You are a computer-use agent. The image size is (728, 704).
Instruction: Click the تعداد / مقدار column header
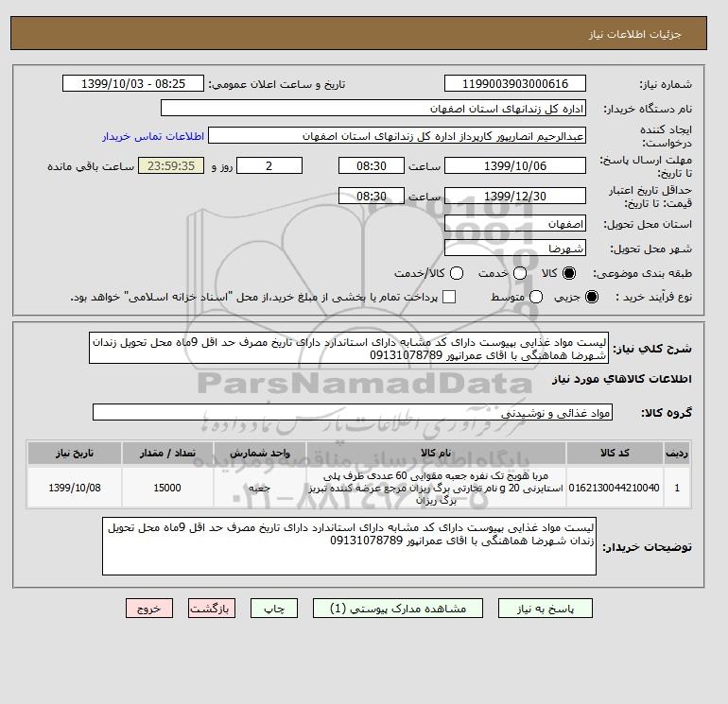(167, 453)
